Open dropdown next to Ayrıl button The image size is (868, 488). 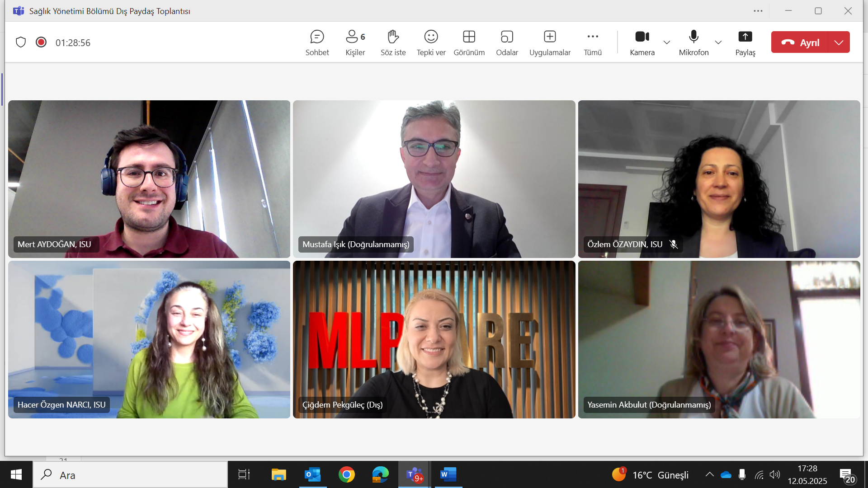point(839,42)
